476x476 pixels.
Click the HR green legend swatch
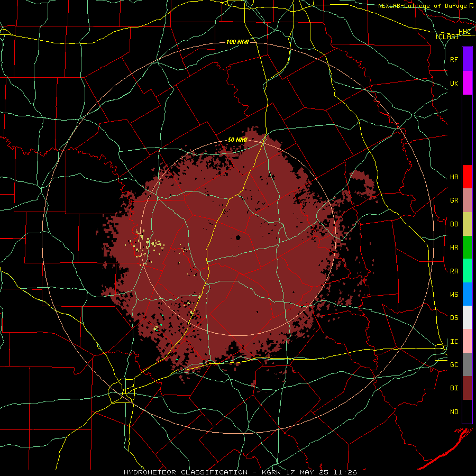pyautogui.click(x=467, y=248)
